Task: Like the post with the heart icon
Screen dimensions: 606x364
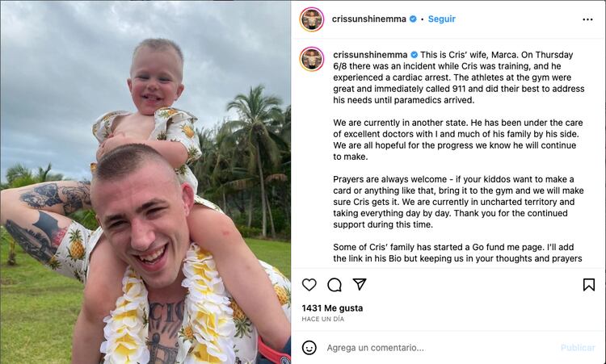Action: (x=309, y=285)
